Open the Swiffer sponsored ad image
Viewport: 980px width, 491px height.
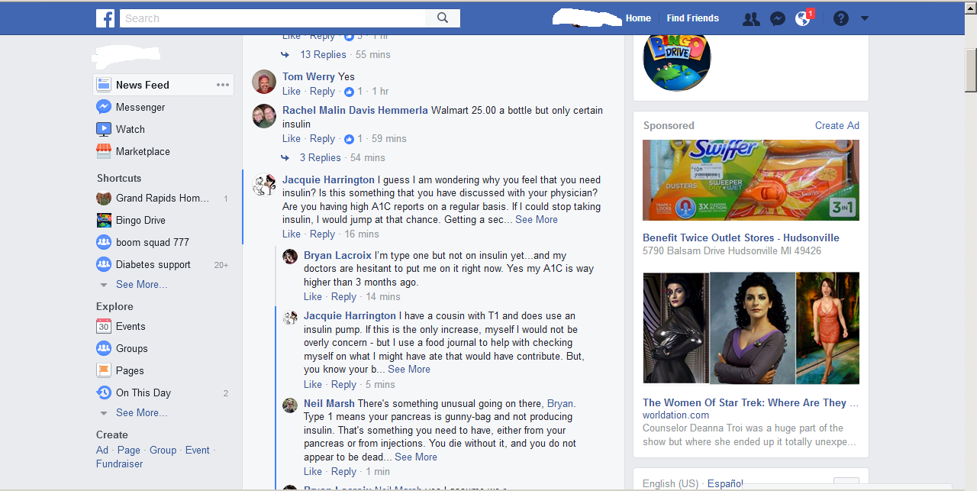point(751,180)
